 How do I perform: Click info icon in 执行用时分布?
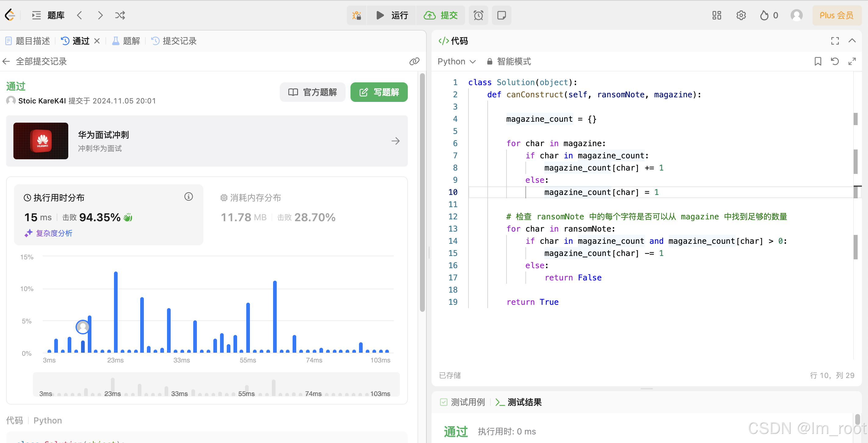point(188,196)
